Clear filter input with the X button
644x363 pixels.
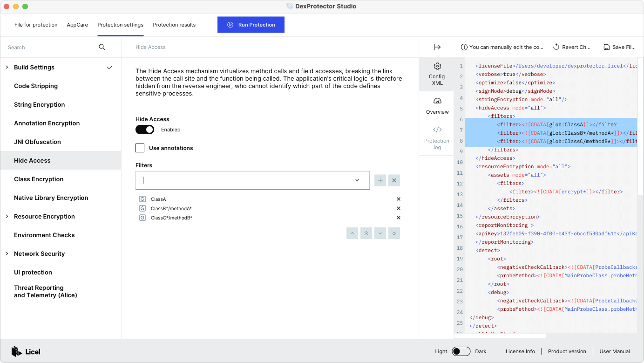394,180
